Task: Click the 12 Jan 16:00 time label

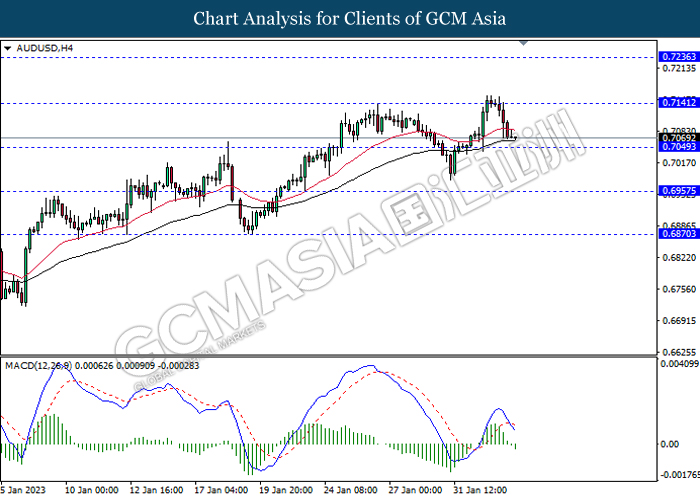Action: pos(156,490)
